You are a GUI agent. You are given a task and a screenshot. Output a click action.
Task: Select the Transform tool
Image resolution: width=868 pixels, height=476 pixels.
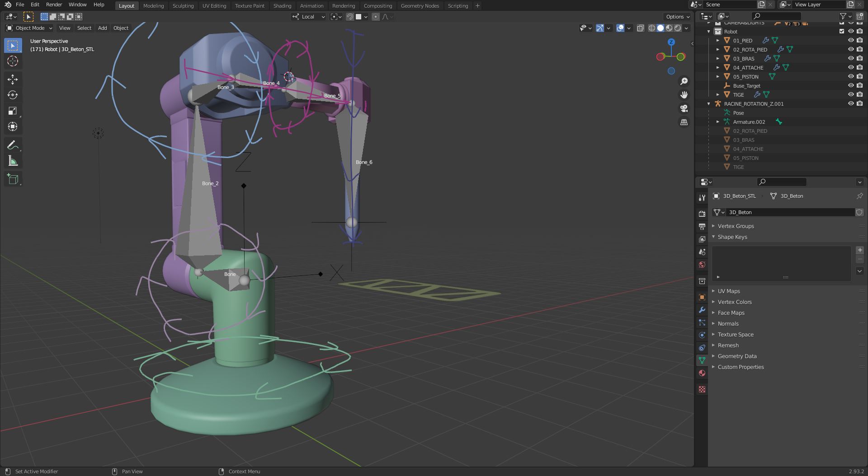click(13, 126)
